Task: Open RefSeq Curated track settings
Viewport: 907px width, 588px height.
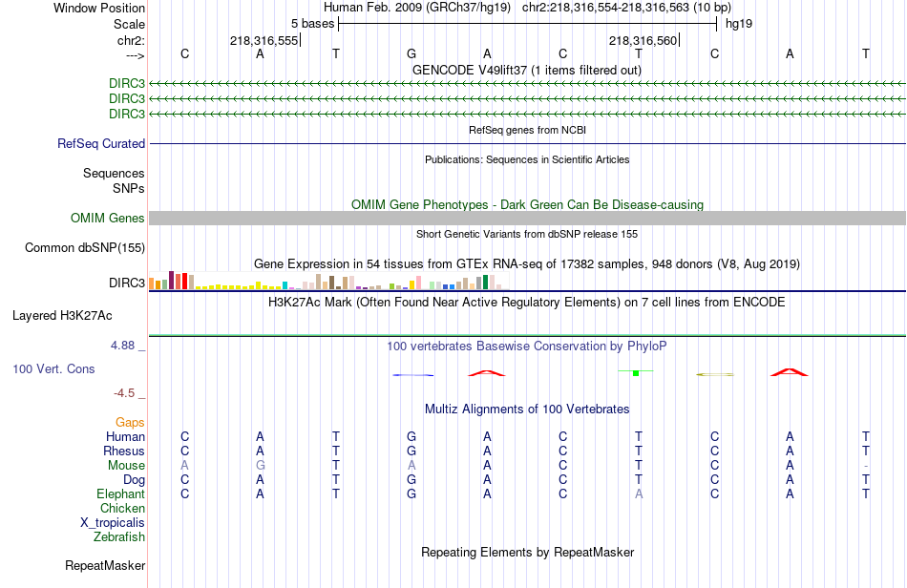Action: (100, 143)
